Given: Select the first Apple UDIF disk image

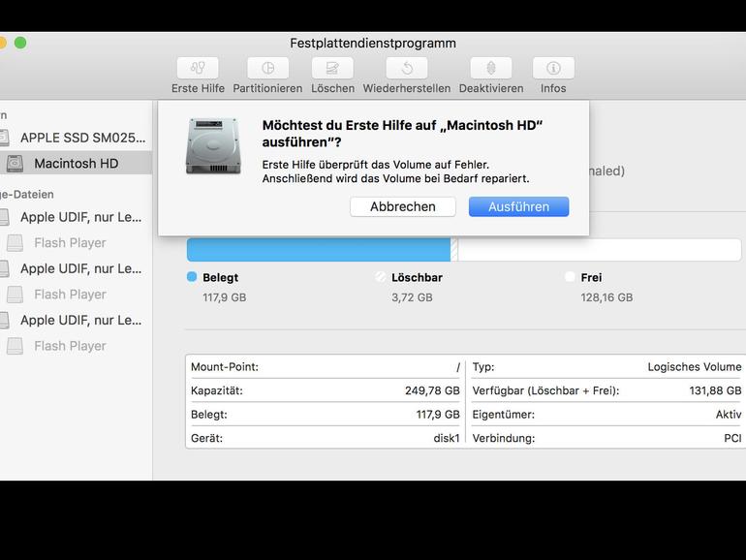Looking at the screenshot, I should click(80, 217).
